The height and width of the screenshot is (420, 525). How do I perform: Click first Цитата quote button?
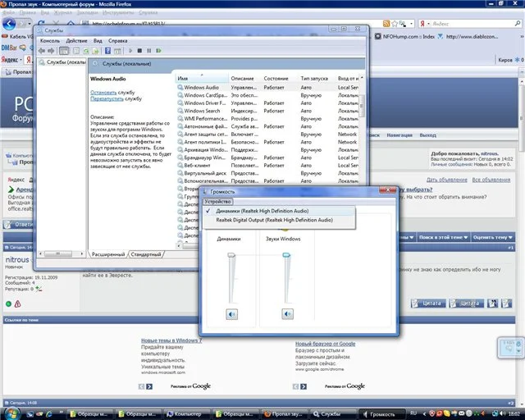click(428, 304)
